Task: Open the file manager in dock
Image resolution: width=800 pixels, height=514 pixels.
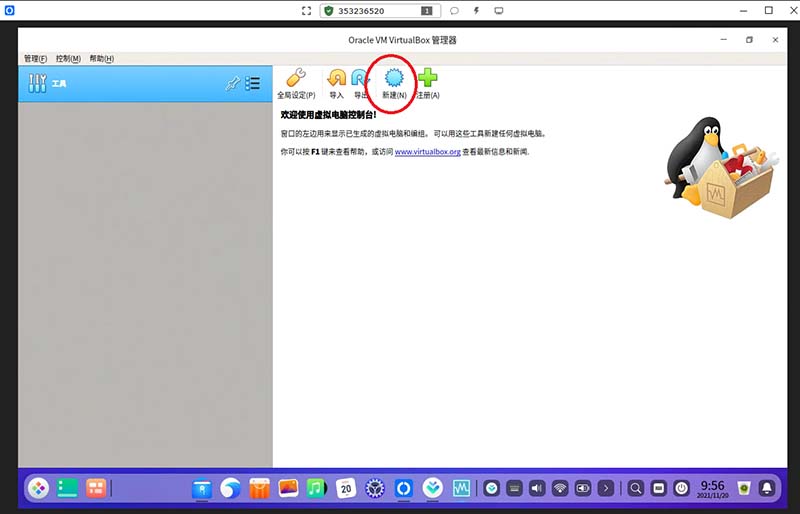Action: click(202, 488)
